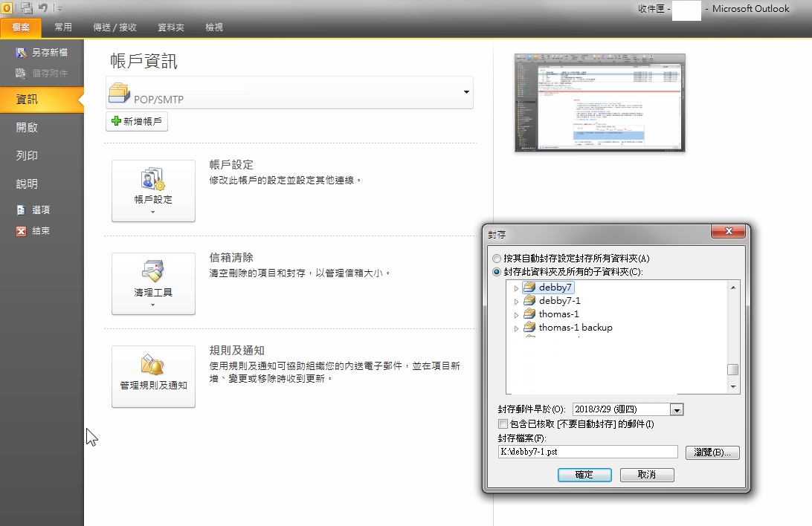Screen dimensions: 812x526
Task: Select the thomas-1 backup folder icon
Action: point(531,327)
